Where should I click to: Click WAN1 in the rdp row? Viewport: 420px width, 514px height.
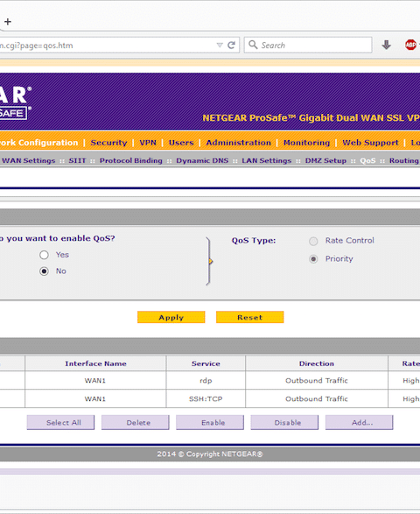click(x=95, y=381)
